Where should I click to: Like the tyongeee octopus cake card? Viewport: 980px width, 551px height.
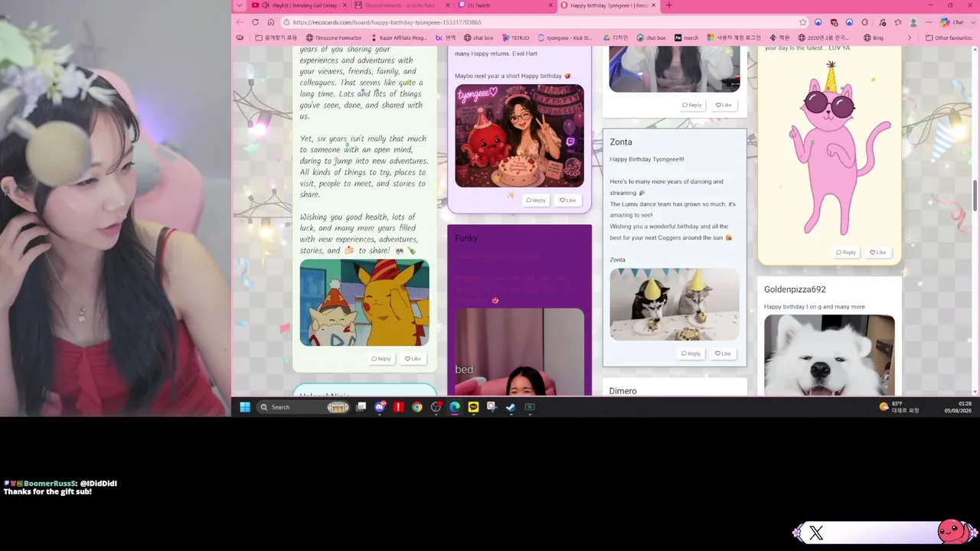[x=567, y=201]
